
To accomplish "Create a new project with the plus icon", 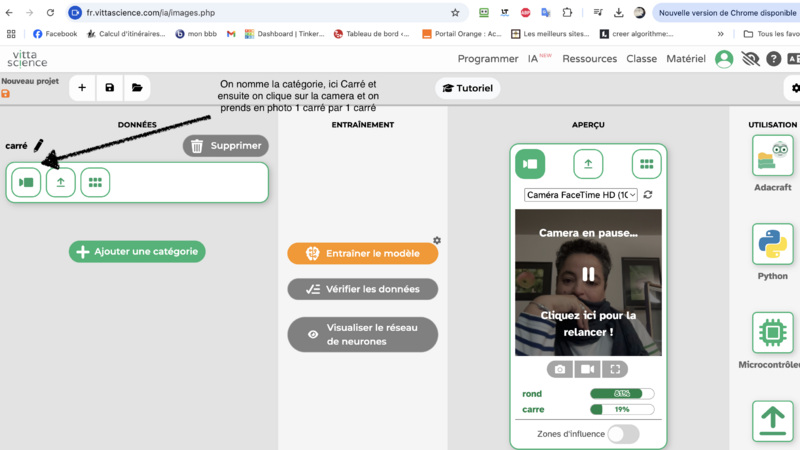I will pyautogui.click(x=82, y=88).
